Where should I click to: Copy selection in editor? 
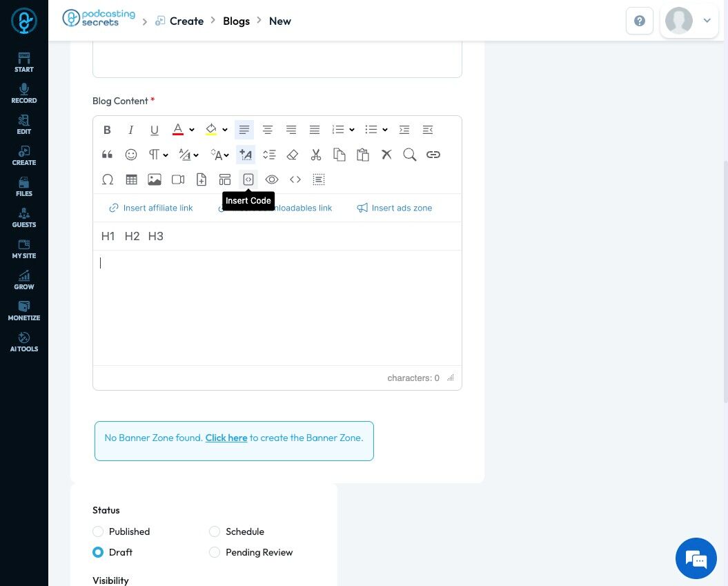[340, 155]
